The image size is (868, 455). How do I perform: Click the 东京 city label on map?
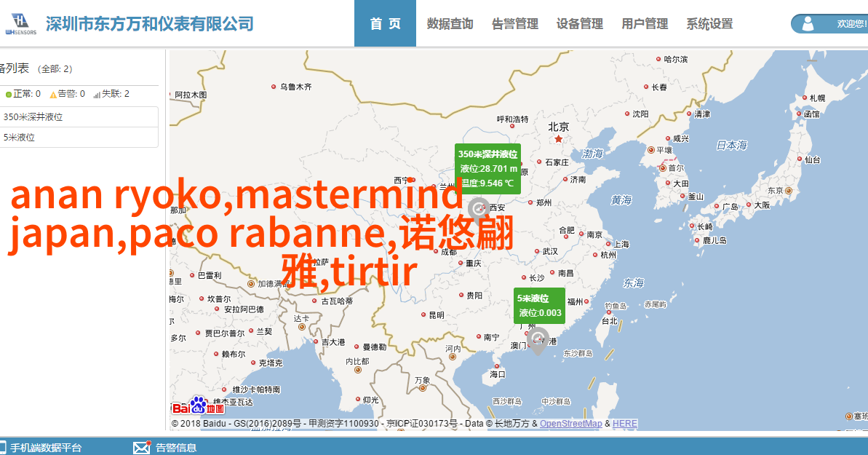pyautogui.click(x=776, y=190)
